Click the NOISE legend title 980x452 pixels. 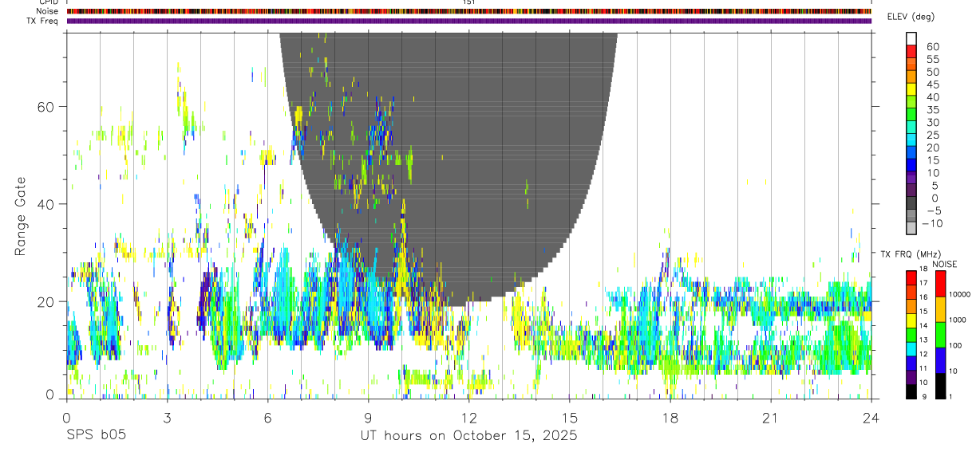944,264
